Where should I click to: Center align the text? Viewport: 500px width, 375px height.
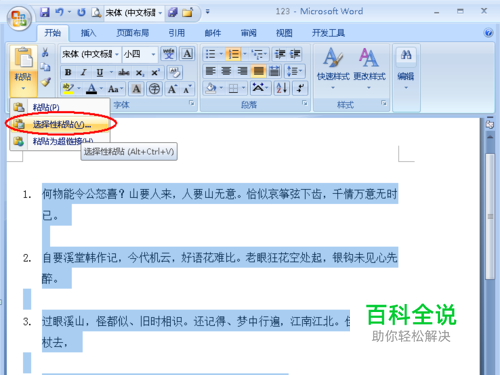(226, 71)
